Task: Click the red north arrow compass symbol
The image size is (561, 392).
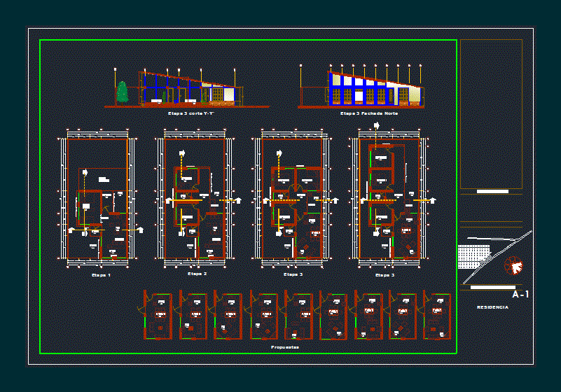Action: point(513,267)
